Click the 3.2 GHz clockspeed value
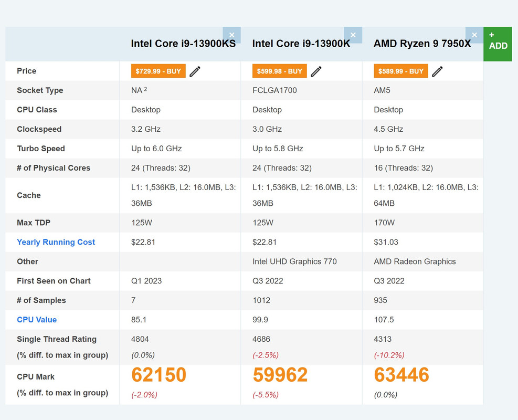 tap(146, 129)
